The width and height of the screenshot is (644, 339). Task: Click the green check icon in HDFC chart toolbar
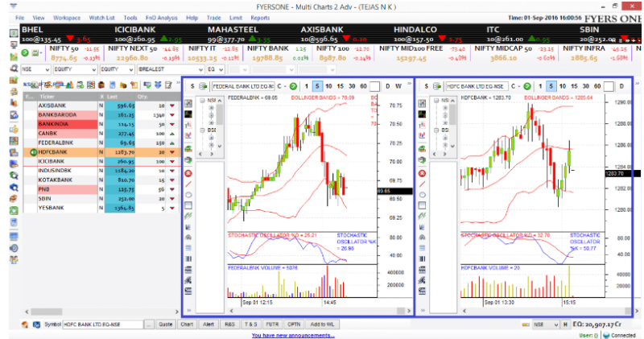pyautogui.click(x=527, y=86)
